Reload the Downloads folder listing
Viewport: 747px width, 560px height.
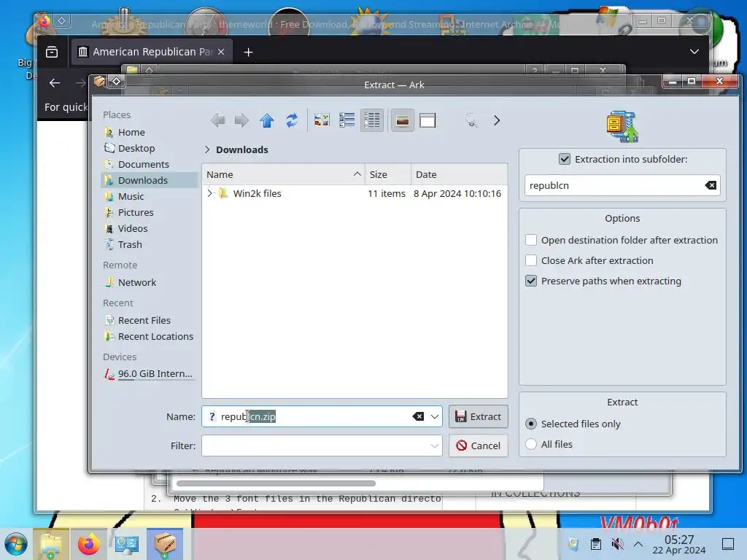coord(292,120)
